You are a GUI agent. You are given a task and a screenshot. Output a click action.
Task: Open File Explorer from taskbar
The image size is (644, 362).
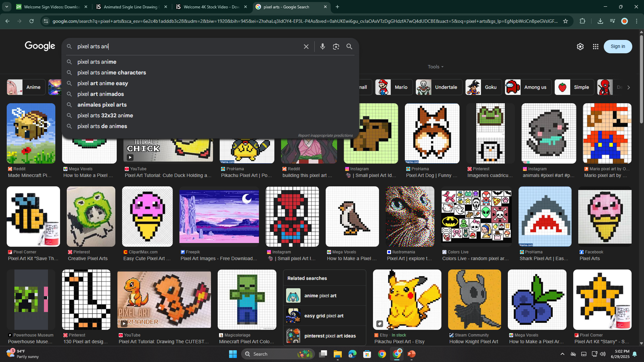tap(337, 354)
